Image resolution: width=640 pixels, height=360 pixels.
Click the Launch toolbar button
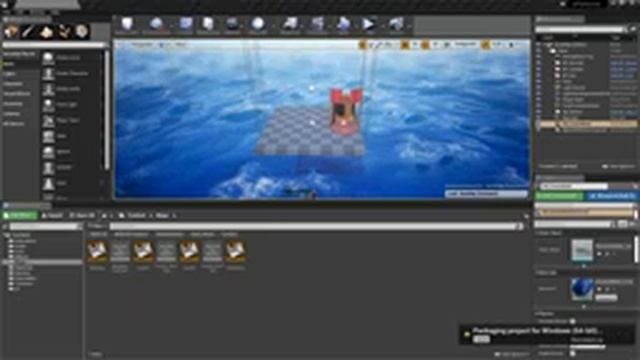(x=396, y=25)
